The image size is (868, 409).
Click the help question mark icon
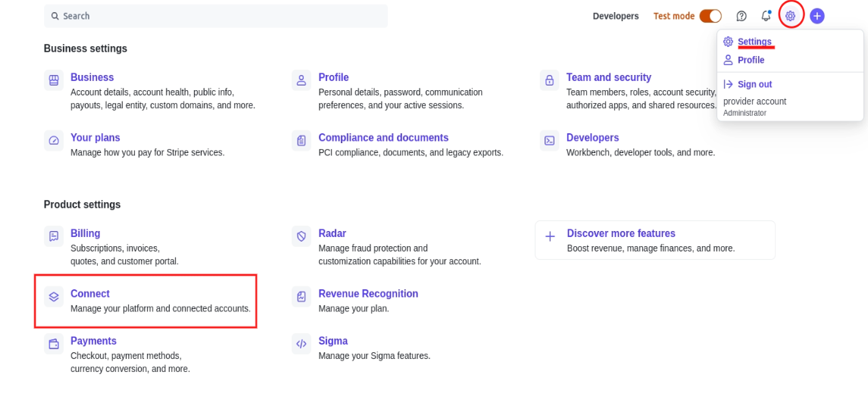click(742, 16)
